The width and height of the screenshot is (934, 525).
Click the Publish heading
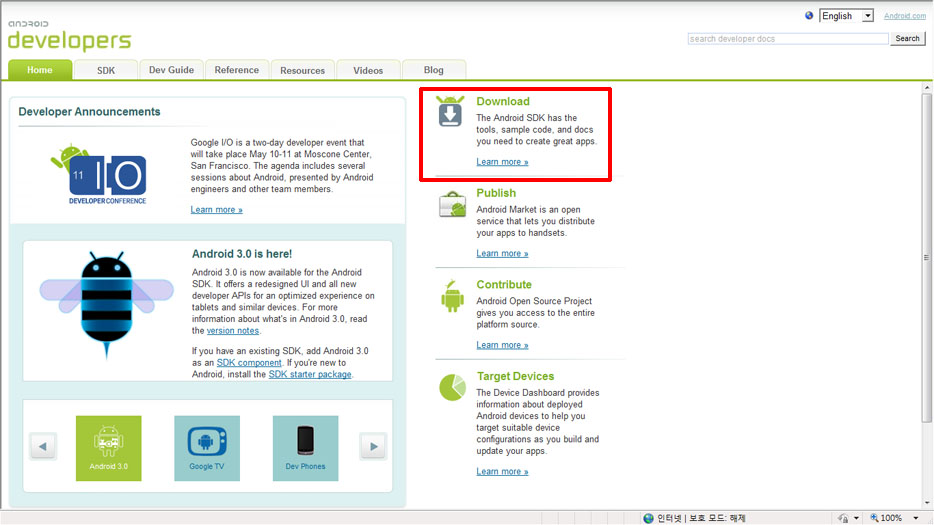pos(496,193)
